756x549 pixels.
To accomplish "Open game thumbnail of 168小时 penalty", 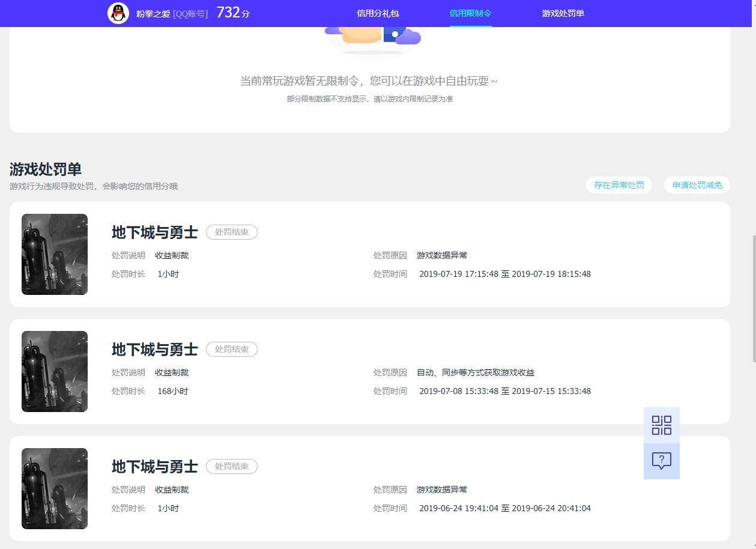I will click(x=55, y=371).
